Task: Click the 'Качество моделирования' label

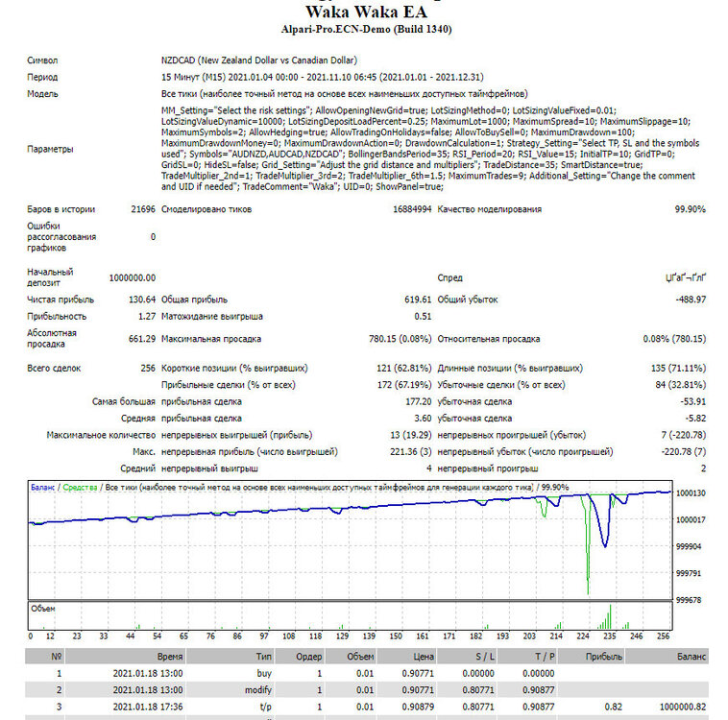Action: (x=490, y=209)
